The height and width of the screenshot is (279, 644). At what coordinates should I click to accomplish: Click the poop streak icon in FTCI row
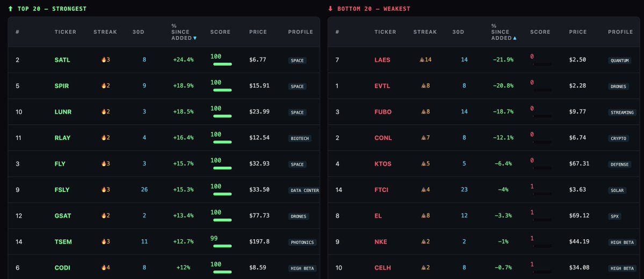coord(423,189)
